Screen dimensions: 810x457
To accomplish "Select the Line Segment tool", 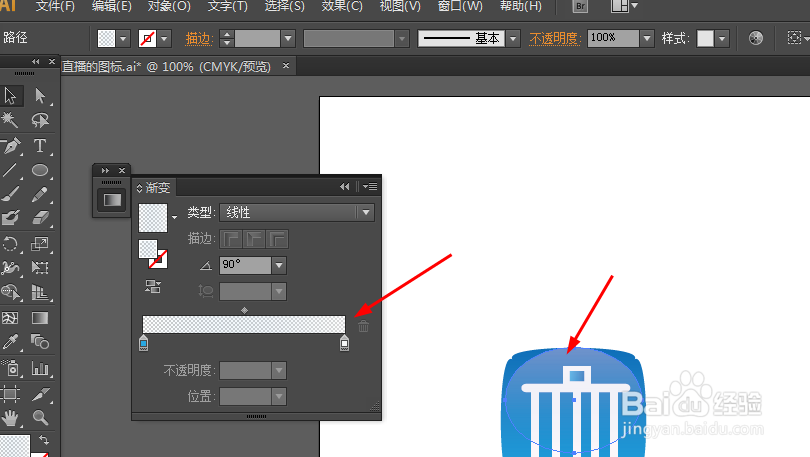I will click(x=10, y=170).
